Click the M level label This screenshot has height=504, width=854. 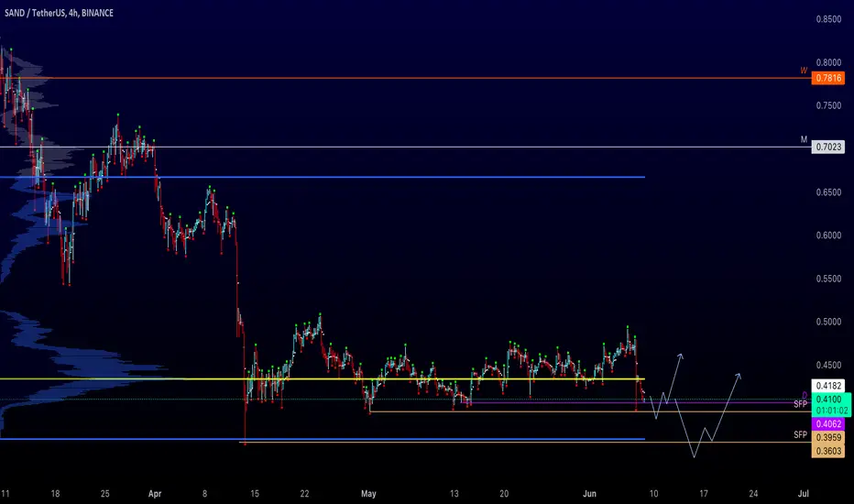coord(804,139)
